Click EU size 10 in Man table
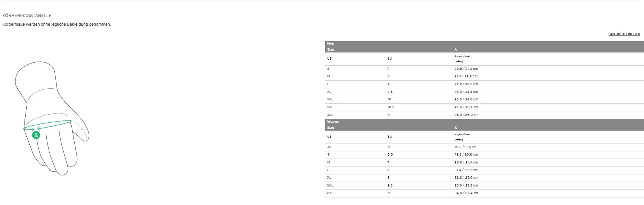 pyautogui.click(x=389, y=99)
